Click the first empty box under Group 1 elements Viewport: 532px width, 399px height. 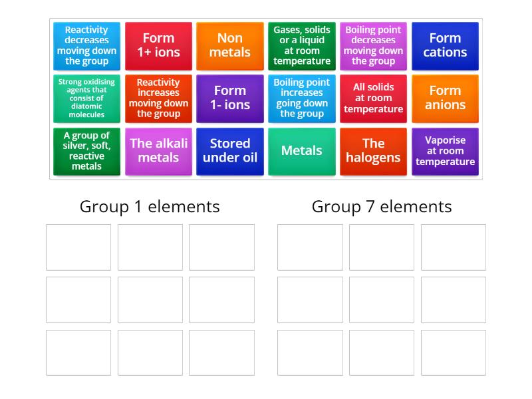[78, 247]
